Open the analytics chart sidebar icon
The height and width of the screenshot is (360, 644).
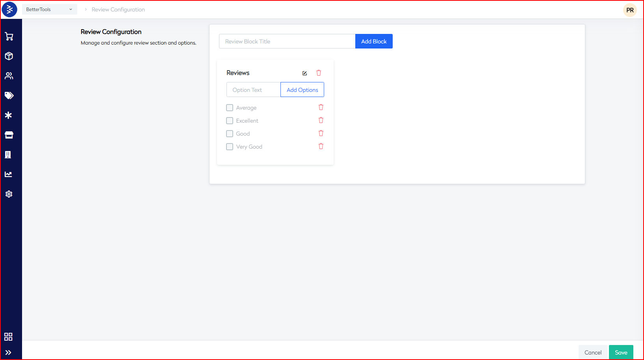tap(9, 174)
